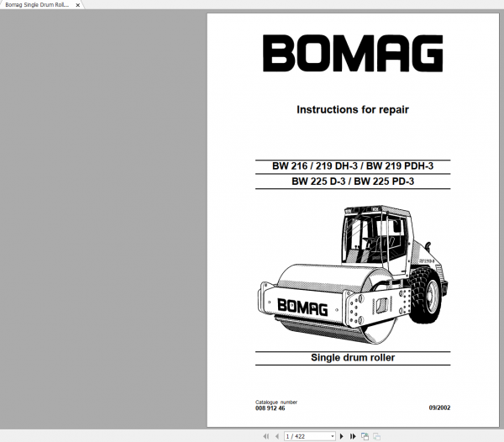Go to the previous page

pyautogui.click(x=277, y=436)
